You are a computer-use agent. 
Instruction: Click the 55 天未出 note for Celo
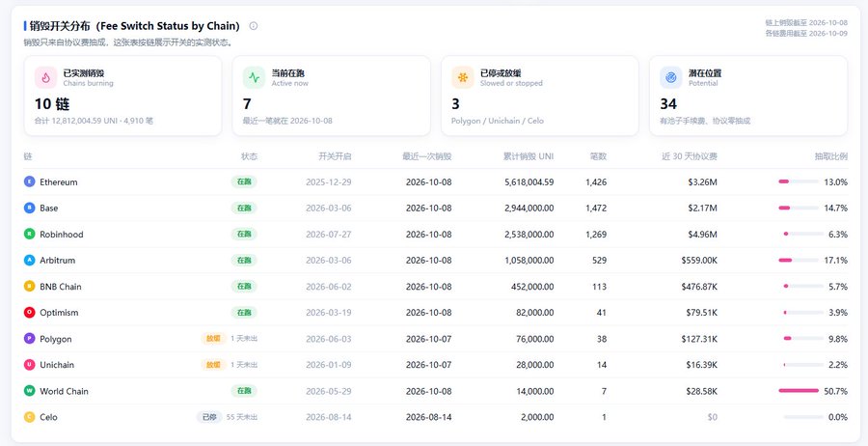point(242,417)
